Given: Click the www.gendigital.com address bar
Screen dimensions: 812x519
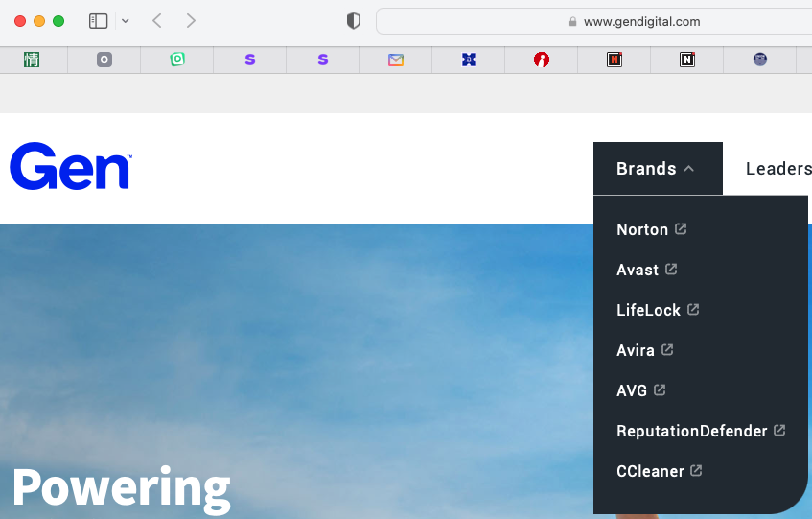Looking at the screenshot, I should [x=594, y=21].
